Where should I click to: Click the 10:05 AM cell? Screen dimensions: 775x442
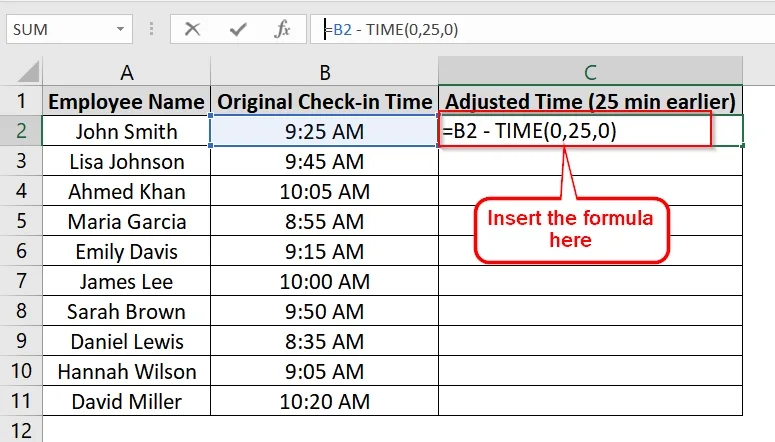pyautogui.click(x=324, y=191)
